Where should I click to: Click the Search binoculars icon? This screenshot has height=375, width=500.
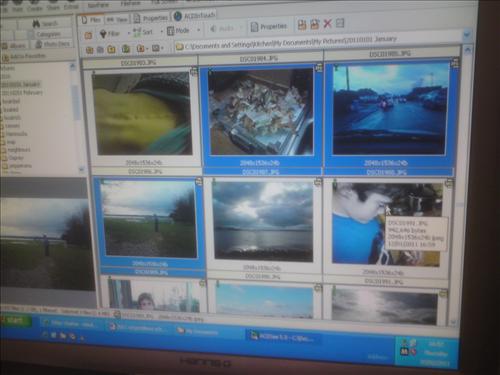click(36, 23)
